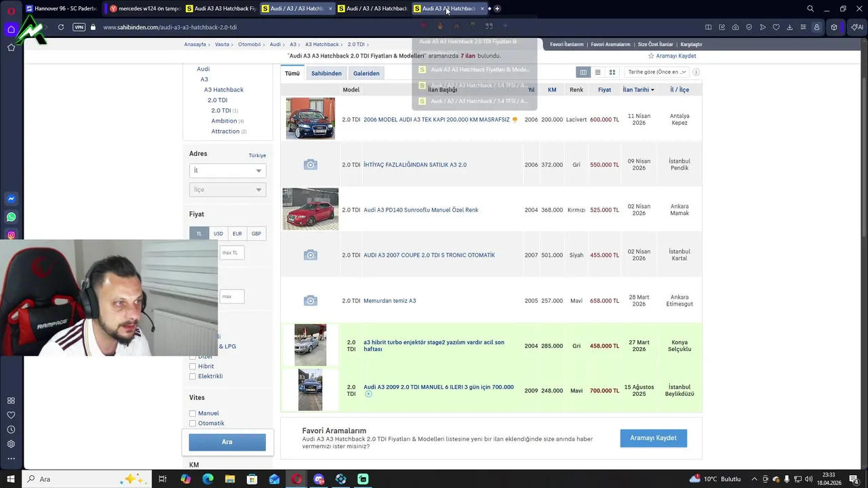Open File Explorer from the taskbar
Viewport: 868px width, 488px height.
click(230, 479)
